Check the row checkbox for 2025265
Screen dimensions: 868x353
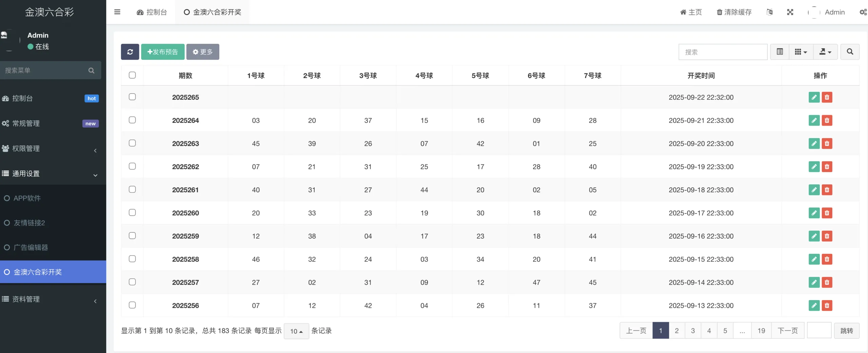click(x=132, y=97)
